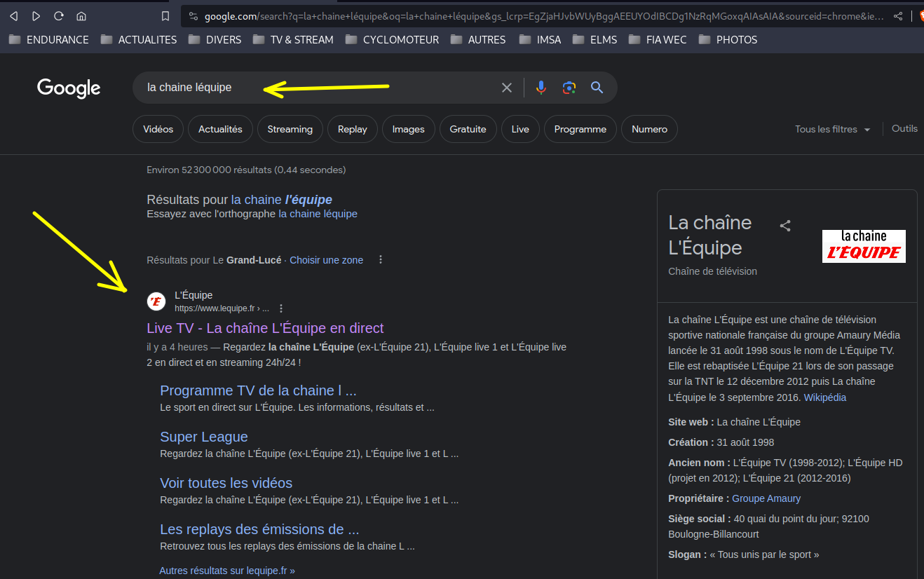The image size is (924, 579).
Task: Click Autres résultats sur lequipe.fr
Action: click(227, 571)
